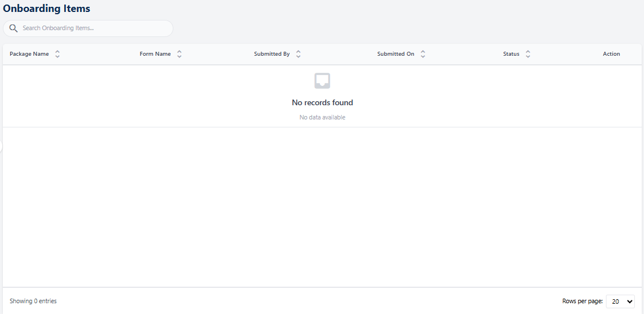Screen dimensions: 644x314
Task: Click the Search Onboarding Items field
Action: coord(88,28)
